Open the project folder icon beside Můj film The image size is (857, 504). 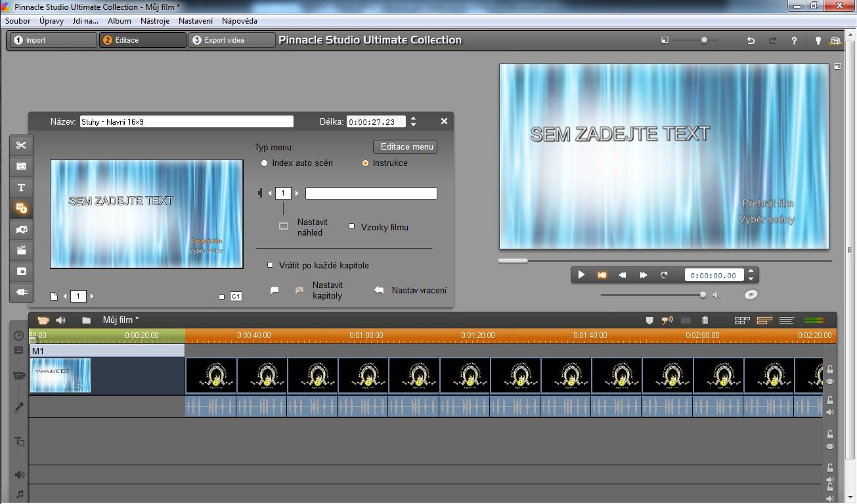[x=86, y=320]
